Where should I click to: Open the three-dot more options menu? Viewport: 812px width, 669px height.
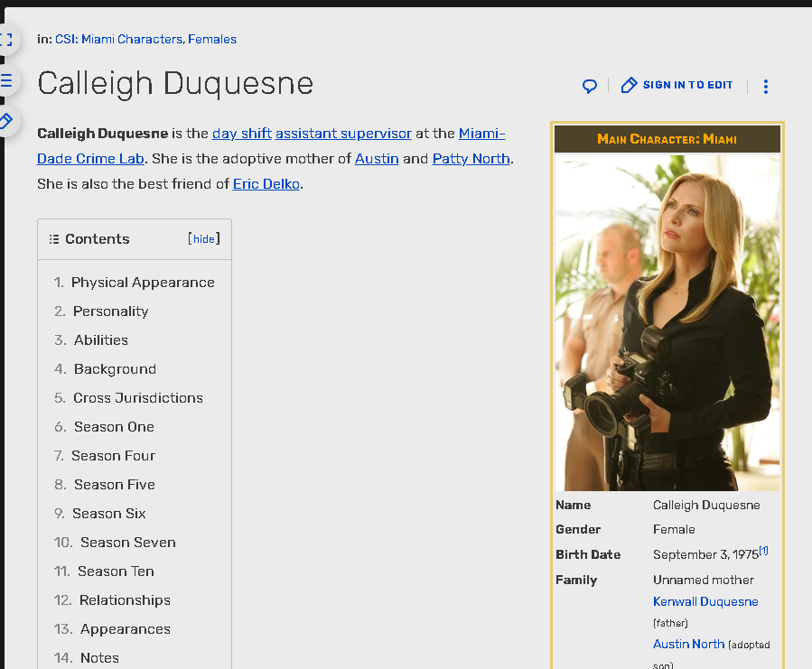766,86
